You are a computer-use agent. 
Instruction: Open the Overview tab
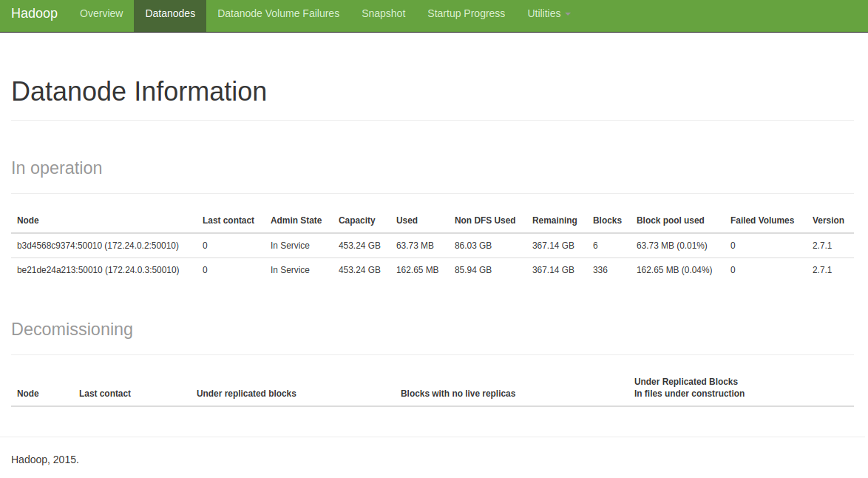pyautogui.click(x=101, y=13)
